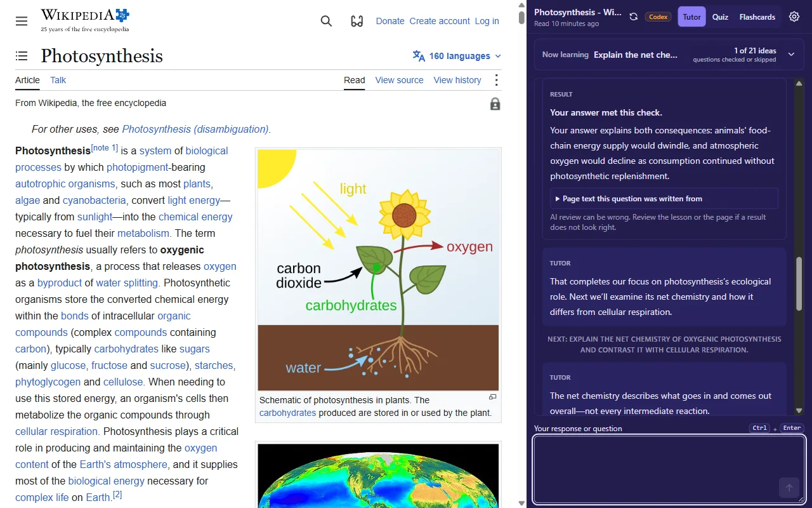Enlarge the photosynthesis schematic image icon
This screenshot has width=812, height=508.
point(492,398)
